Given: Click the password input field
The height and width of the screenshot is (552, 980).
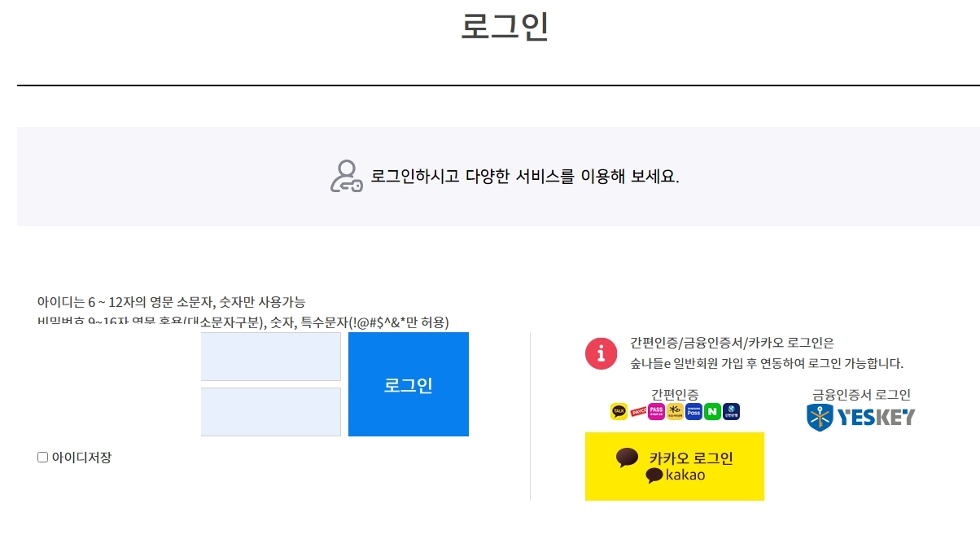Looking at the screenshot, I should pyautogui.click(x=270, y=411).
